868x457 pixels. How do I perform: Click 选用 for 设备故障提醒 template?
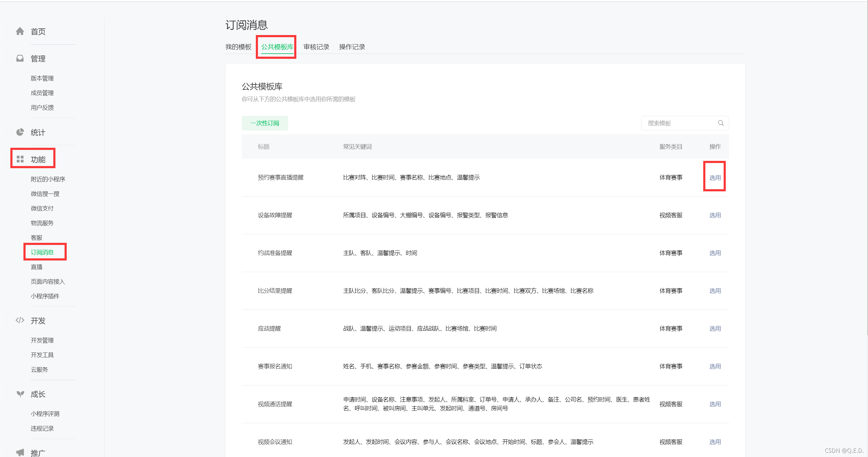click(715, 215)
